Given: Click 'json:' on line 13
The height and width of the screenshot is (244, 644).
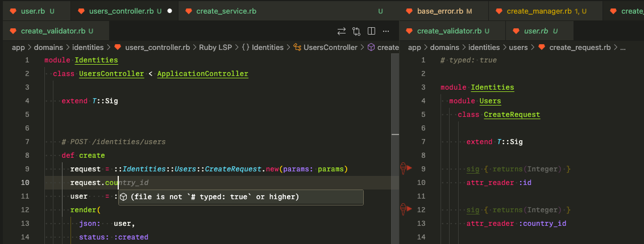Looking at the screenshot, I should pyautogui.click(x=90, y=224).
